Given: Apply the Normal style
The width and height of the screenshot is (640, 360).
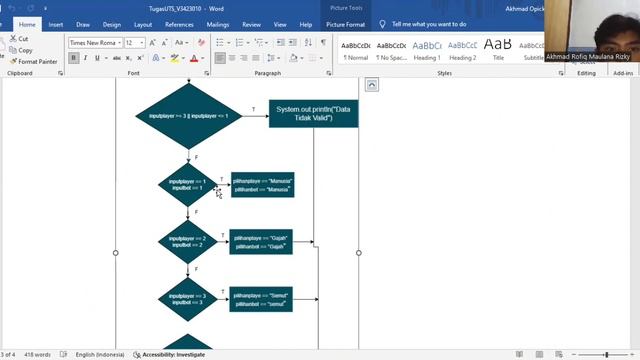Looking at the screenshot, I should 356,51.
